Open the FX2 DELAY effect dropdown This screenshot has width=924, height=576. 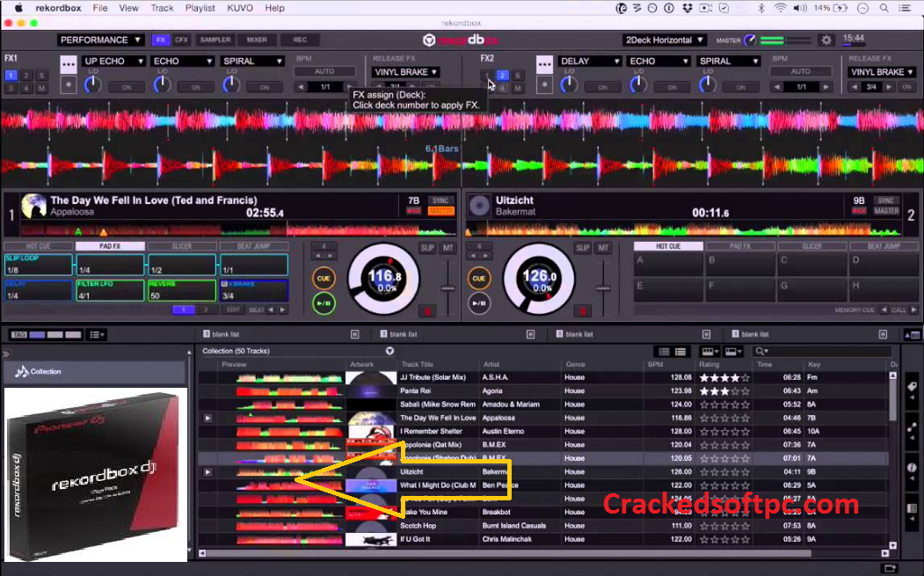(x=590, y=61)
